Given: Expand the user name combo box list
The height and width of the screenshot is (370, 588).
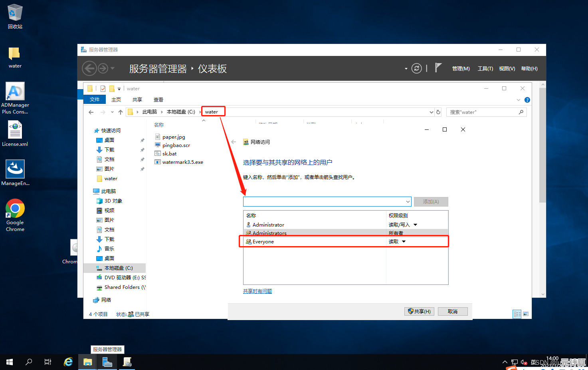Looking at the screenshot, I should click(408, 202).
